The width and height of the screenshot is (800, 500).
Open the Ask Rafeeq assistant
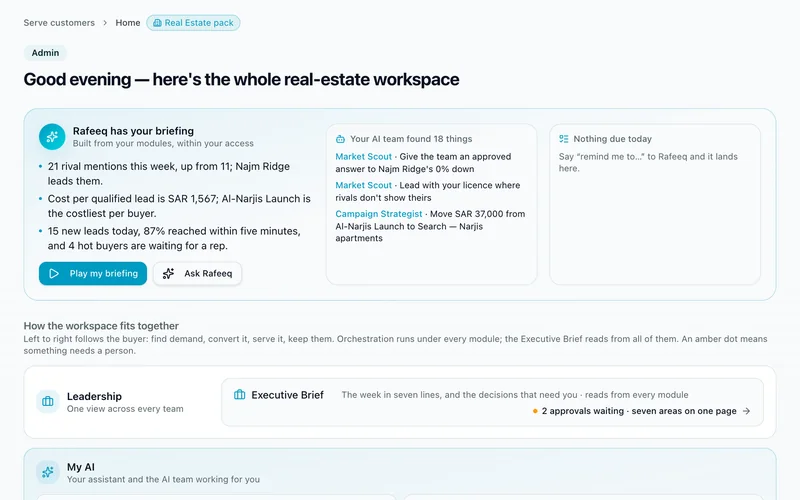coord(197,273)
